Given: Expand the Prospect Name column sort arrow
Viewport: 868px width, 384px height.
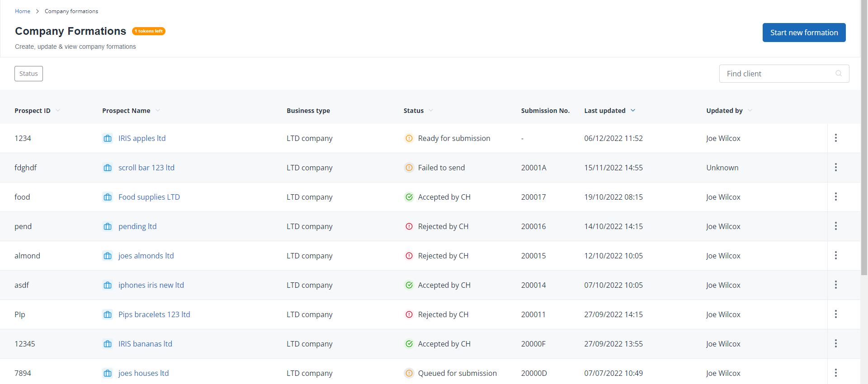Looking at the screenshot, I should (x=158, y=111).
